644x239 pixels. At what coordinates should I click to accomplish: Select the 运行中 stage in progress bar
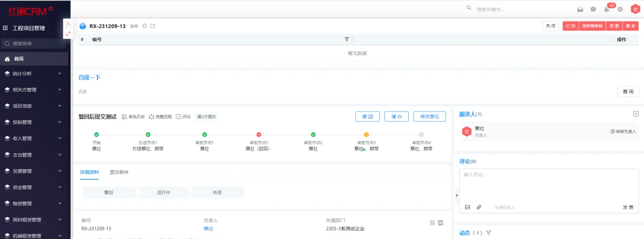click(164, 193)
